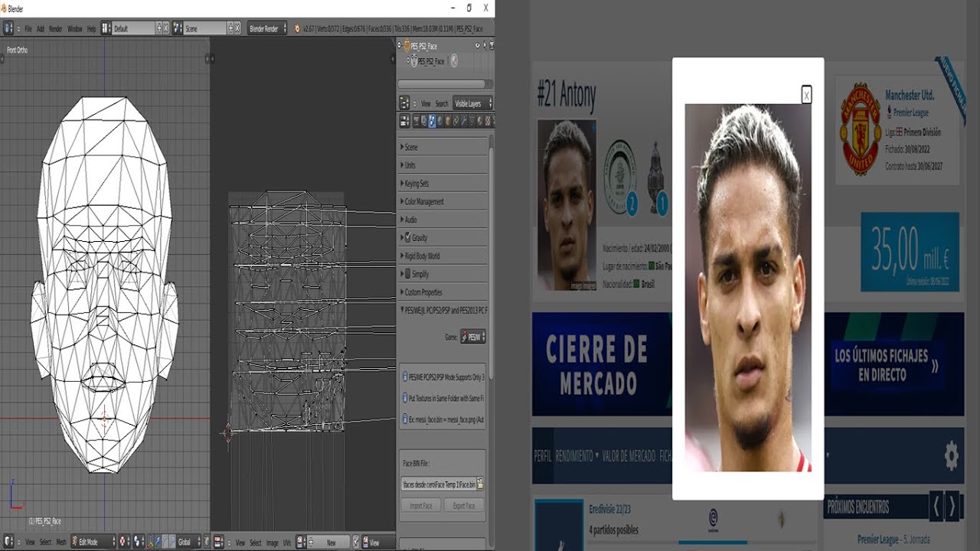
Task: Select PES_PS2_Face object in the outliner
Action: point(424,47)
